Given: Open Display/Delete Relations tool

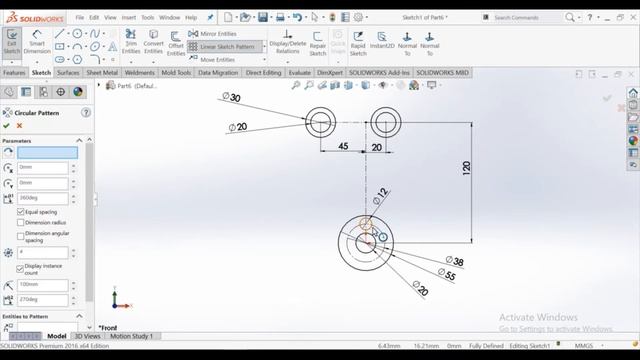Looking at the screenshot, I should (x=287, y=42).
